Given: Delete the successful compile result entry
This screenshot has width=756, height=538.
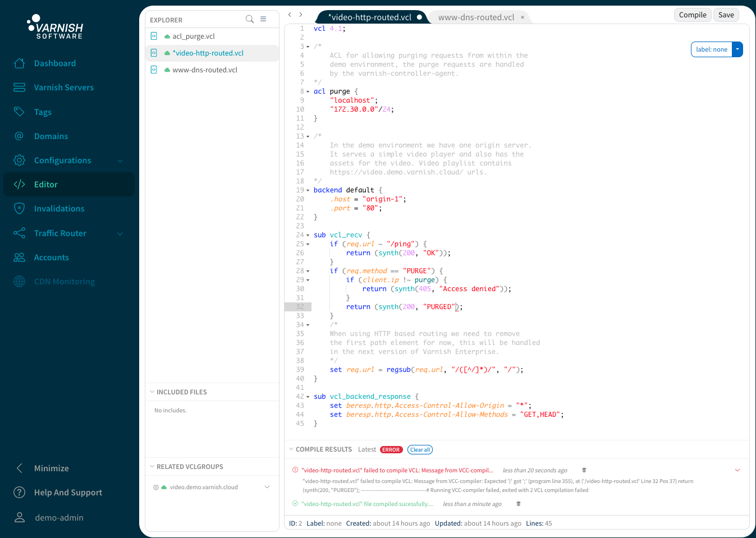Looking at the screenshot, I should click(x=519, y=504).
